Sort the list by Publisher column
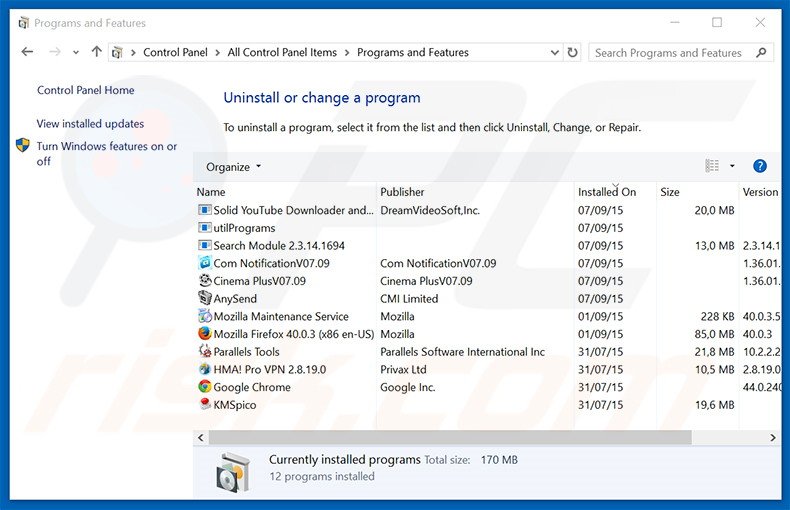This screenshot has height=510, width=790. pyautogui.click(x=475, y=192)
